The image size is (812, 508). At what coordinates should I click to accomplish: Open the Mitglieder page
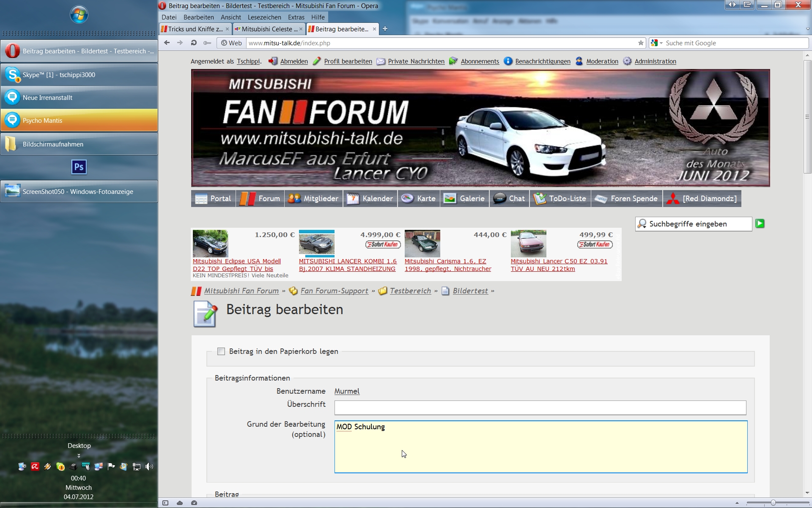click(x=313, y=199)
